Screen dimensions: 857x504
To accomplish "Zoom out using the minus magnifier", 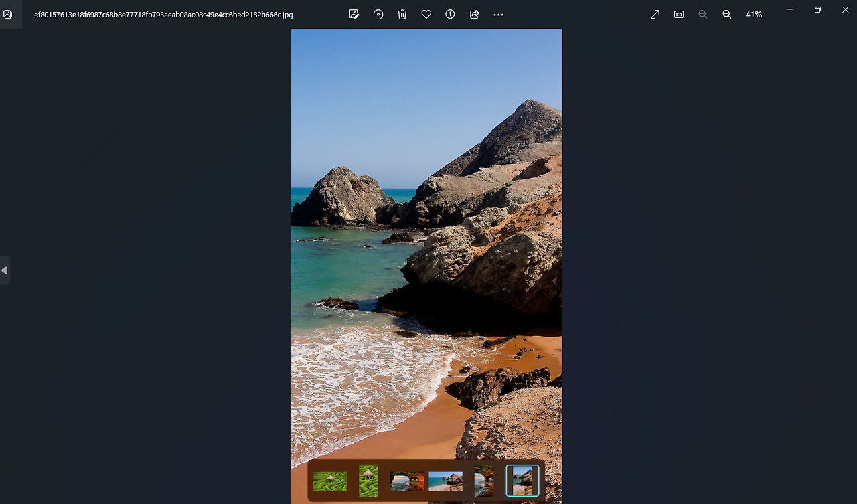I will (x=703, y=14).
